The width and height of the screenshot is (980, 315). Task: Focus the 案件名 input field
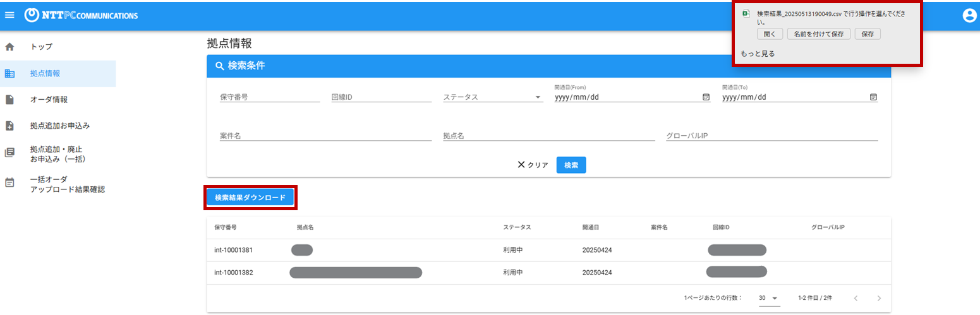click(x=325, y=136)
